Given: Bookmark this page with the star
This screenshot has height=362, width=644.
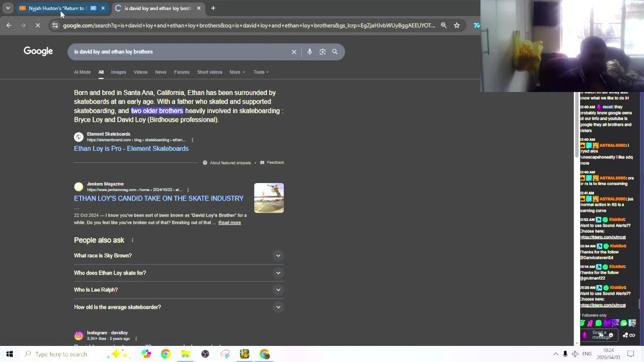Looking at the screenshot, I should [x=457, y=25].
